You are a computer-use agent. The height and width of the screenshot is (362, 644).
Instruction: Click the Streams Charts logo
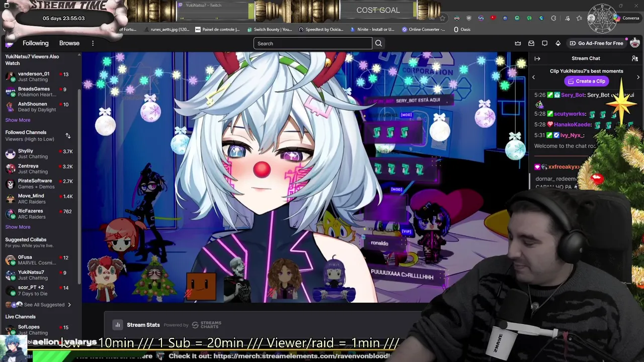click(x=207, y=325)
